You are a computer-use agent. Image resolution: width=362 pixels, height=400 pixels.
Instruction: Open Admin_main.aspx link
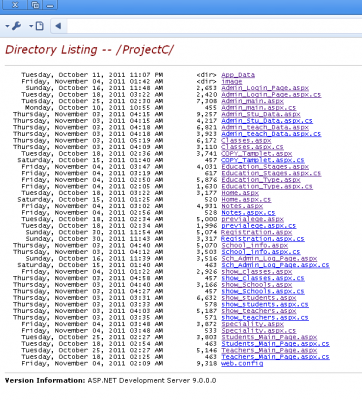coord(252,101)
